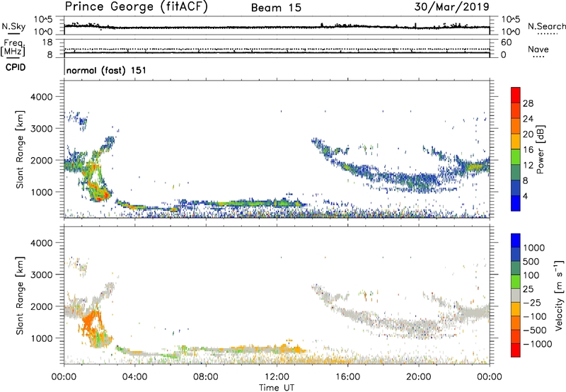Click the 'Prince George (fitACF)' plot title
Image resolution: width=566 pixels, height=392 pixels.
(137, 6)
